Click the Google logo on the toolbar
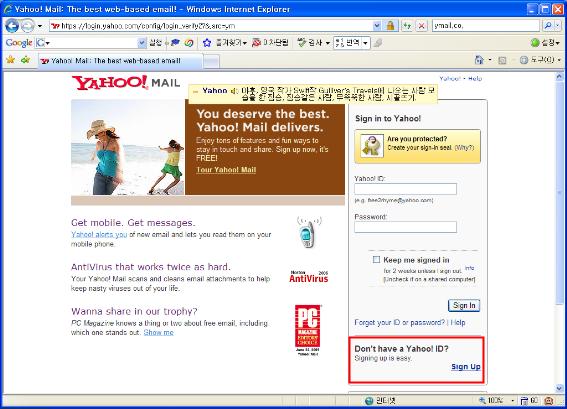This screenshot has width=567, height=409. [x=19, y=43]
